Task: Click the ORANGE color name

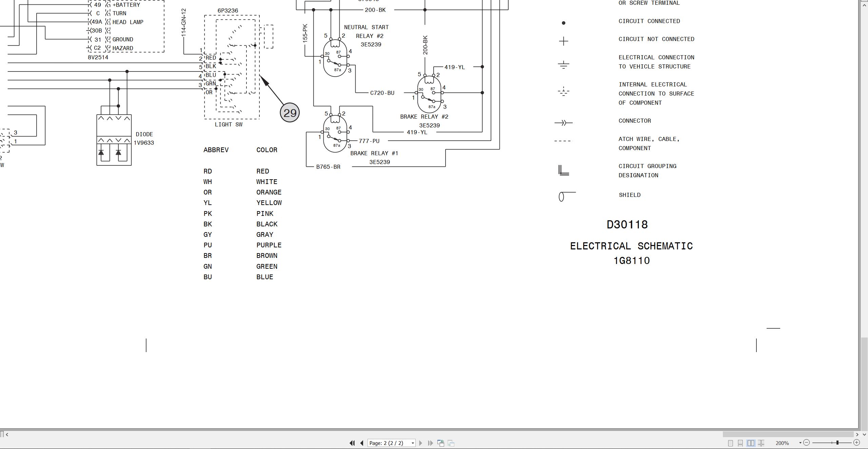Action: coord(269,192)
